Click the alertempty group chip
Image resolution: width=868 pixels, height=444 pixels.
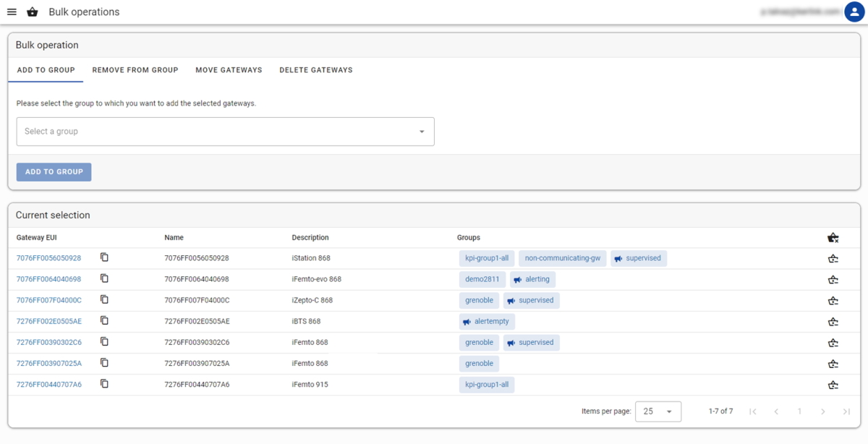click(486, 321)
